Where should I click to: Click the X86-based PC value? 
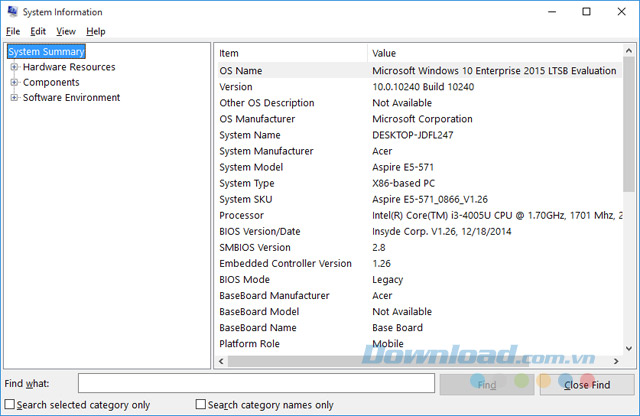tap(404, 183)
